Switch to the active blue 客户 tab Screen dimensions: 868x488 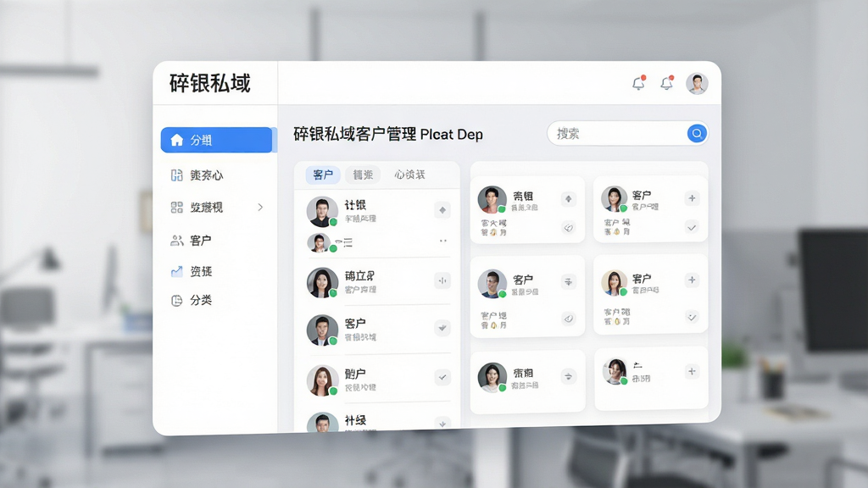coord(323,175)
